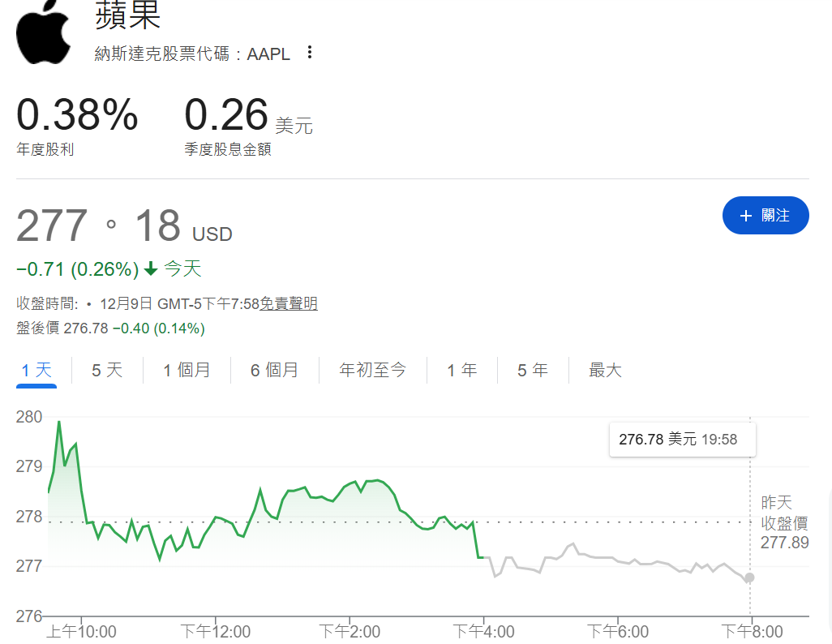Select the 最大 time range
Screen dimensions: 832x644
click(x=604, y=368)
